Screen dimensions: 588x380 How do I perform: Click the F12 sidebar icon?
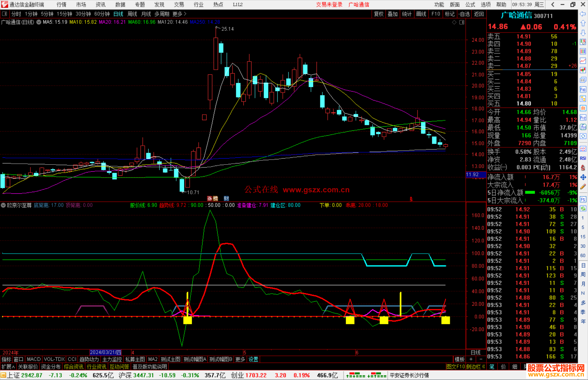583,118
